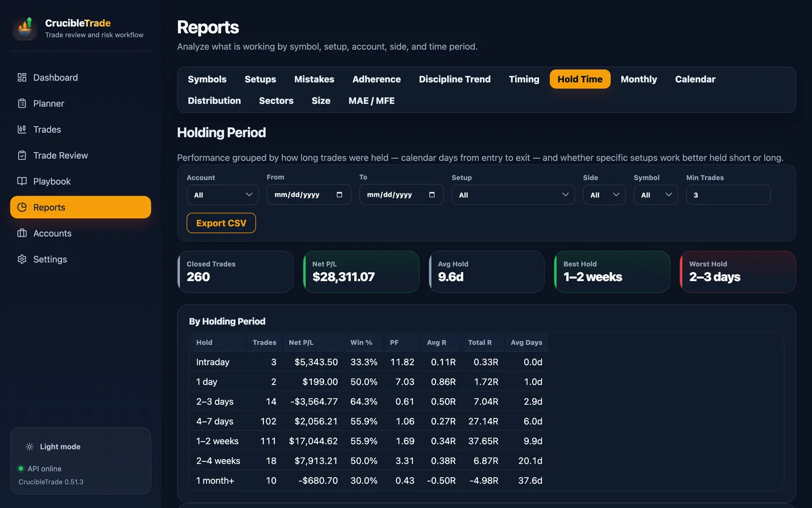Viewport: 812px width, 508px height.
Task: Click the Worst Hold 2–3 days card
Action: click(738, 272)
